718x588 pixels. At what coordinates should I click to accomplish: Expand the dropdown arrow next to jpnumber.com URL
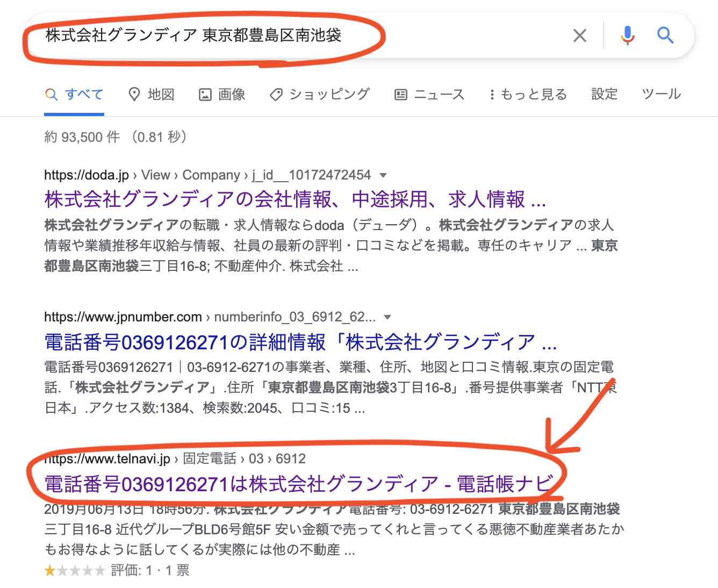[387, 317]
